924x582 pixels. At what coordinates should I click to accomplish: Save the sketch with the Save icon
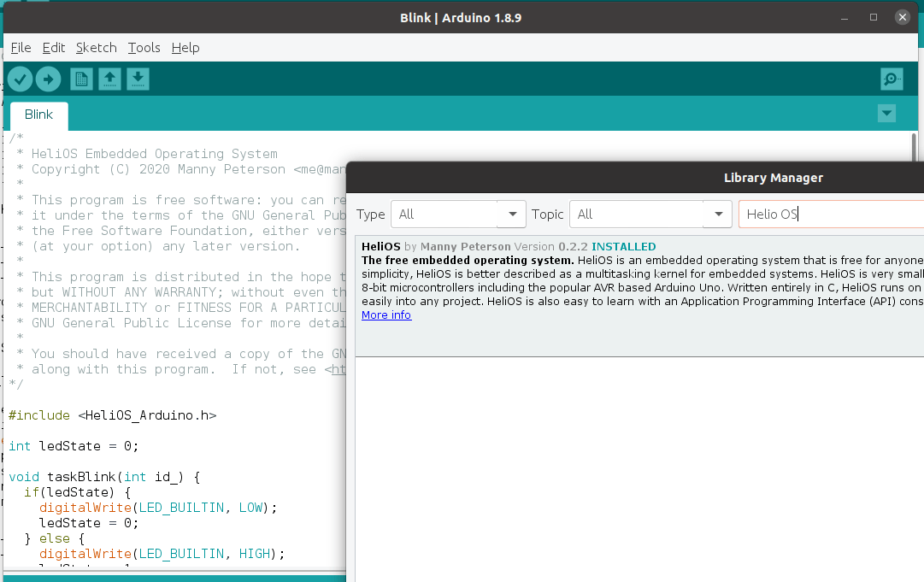coord(138,79)
